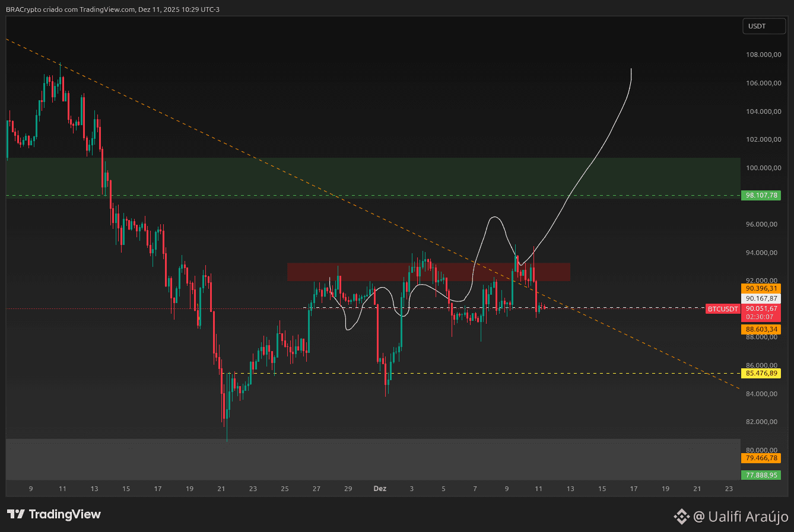Click the 94.000,00 price axis value
Viewport: 794px width, 532px height.
pos(763,253)
